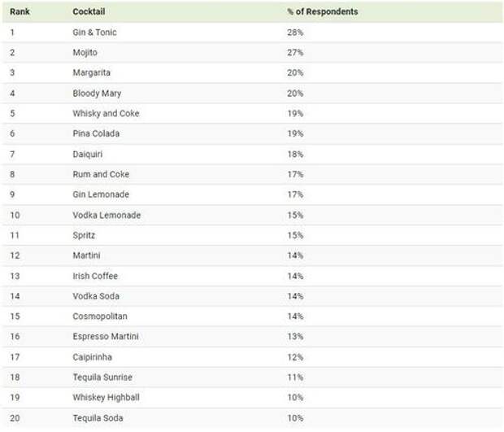Click the Bloody Mary cell
This screenshot has width=504, height=432.
tap(97, 94)
